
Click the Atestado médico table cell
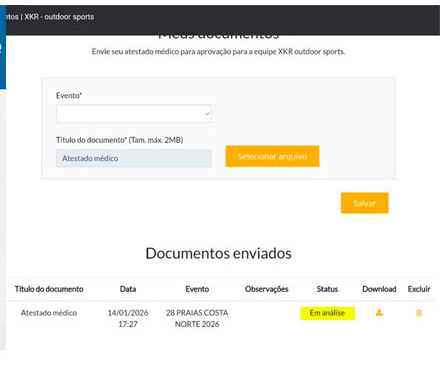click(49, 313)
